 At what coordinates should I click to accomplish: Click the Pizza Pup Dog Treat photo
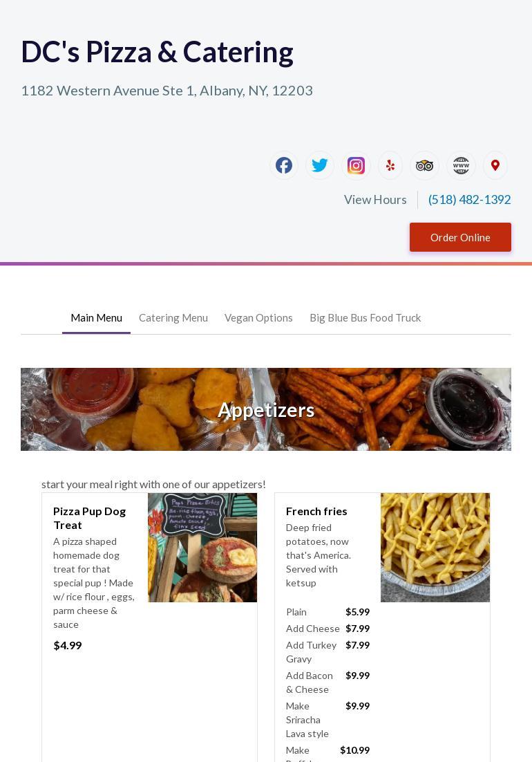(202, 548)
